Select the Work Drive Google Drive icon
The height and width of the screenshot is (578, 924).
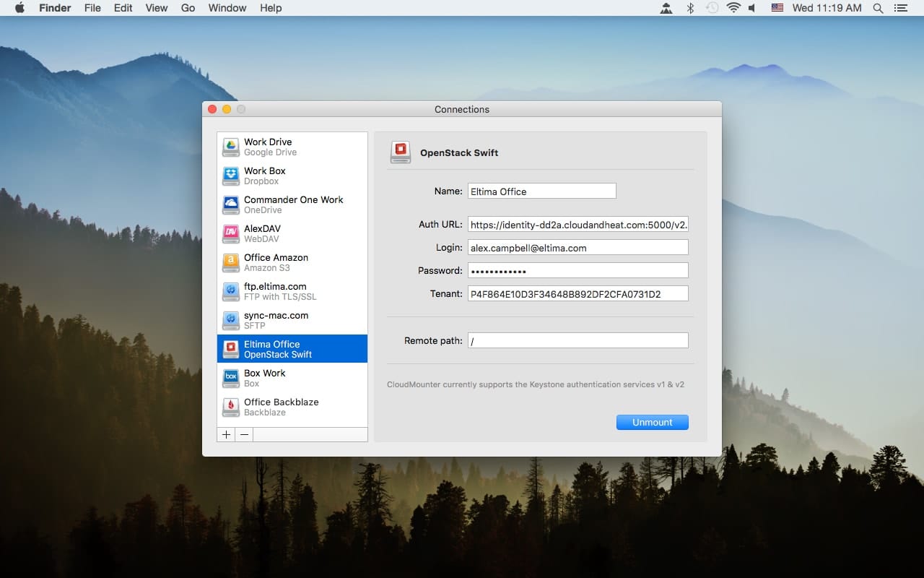pos(230,147)
